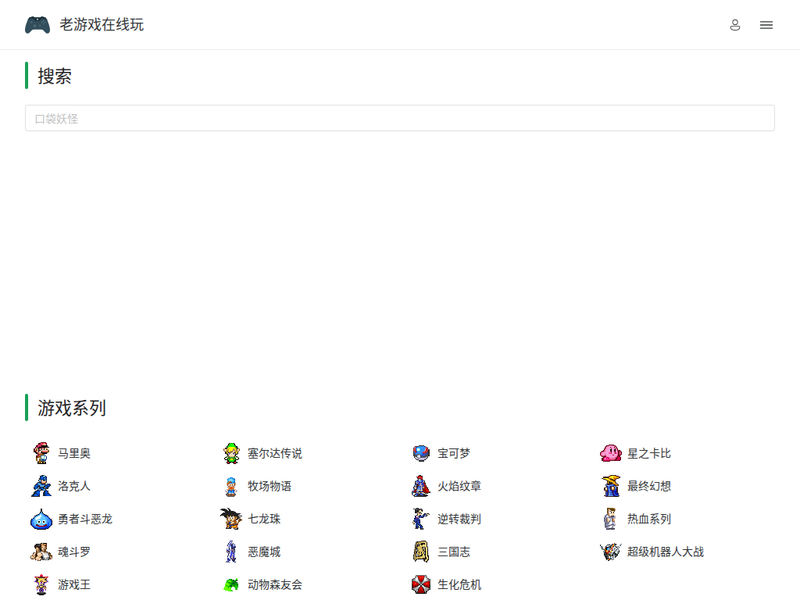The width and height of the screenshot is (800, 600).
Task: Open the 洛克人 series link
Action: pos(74,486)
